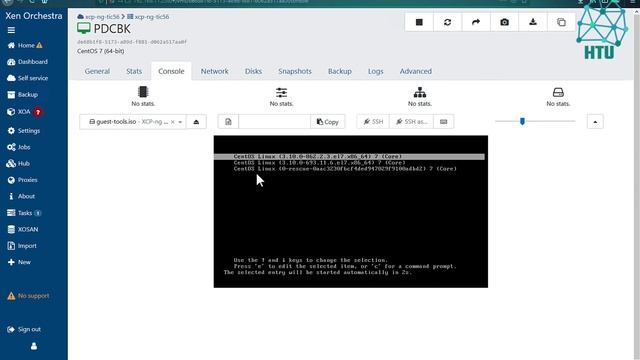Screen dimensions: 640x360
Task: Open Self service in the sidebar
Action: [27, 78]
